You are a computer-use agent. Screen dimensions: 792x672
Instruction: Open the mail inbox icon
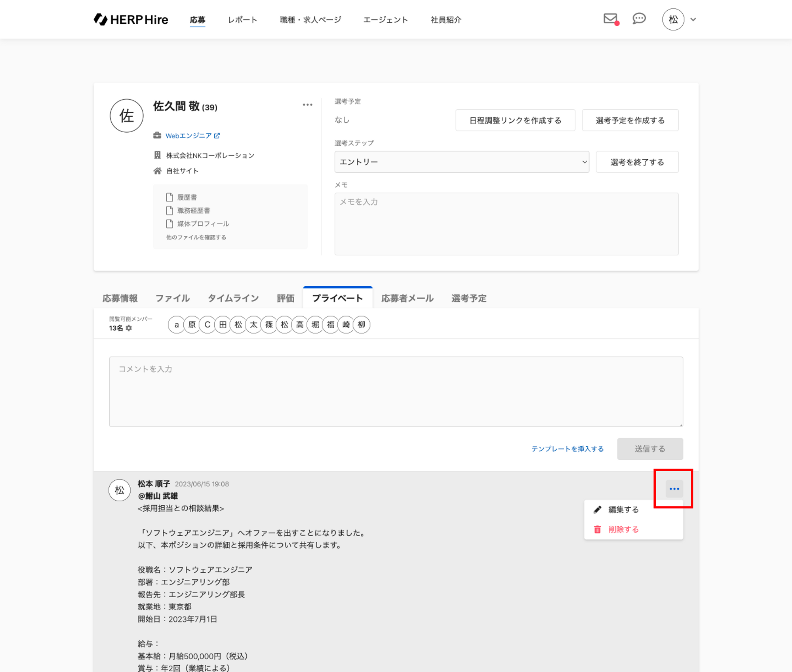coord(610,19)
